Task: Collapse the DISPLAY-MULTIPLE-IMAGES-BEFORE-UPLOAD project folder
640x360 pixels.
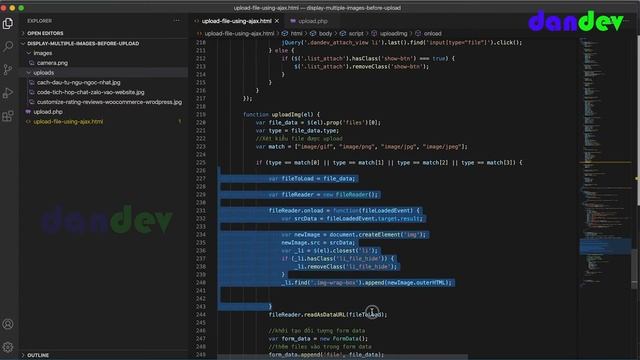Action: point(83,43)
